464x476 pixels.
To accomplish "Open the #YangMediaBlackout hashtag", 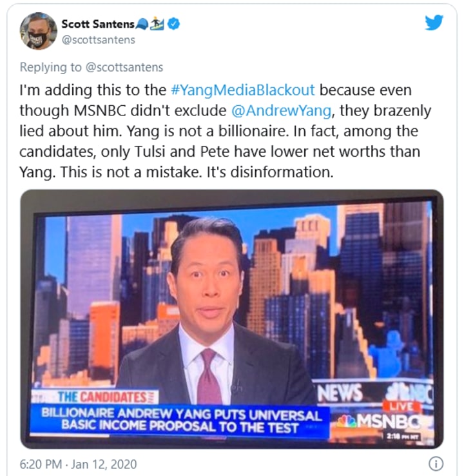I will (x=243, y=90).
